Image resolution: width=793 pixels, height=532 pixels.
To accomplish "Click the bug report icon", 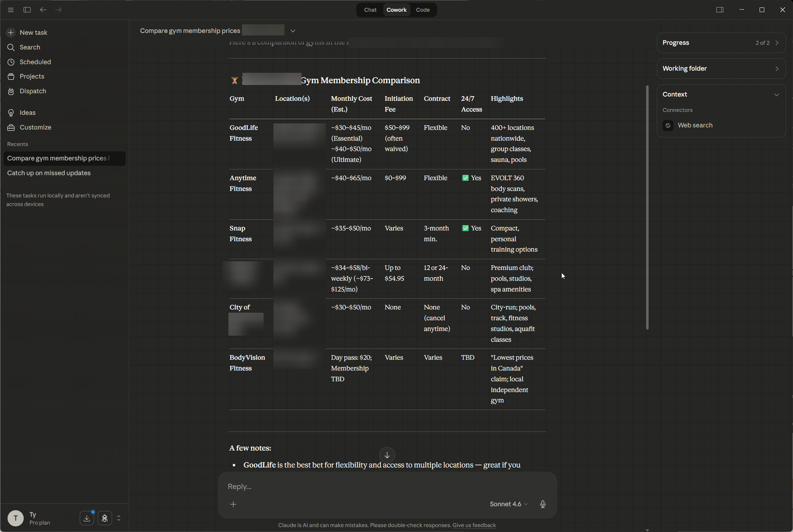I will click(x=105, y=518).
